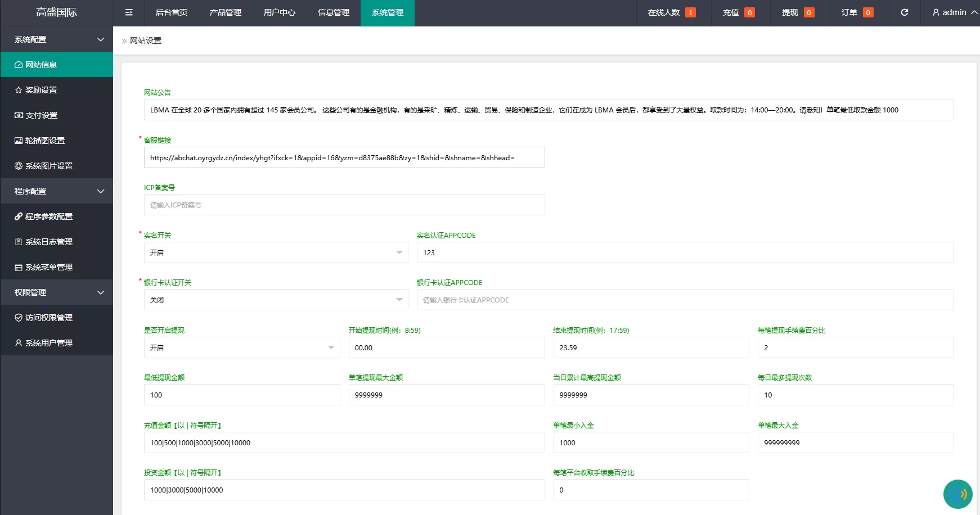
Task: Click the 支付设置 payment settings icon
Action: coord(18,115)
